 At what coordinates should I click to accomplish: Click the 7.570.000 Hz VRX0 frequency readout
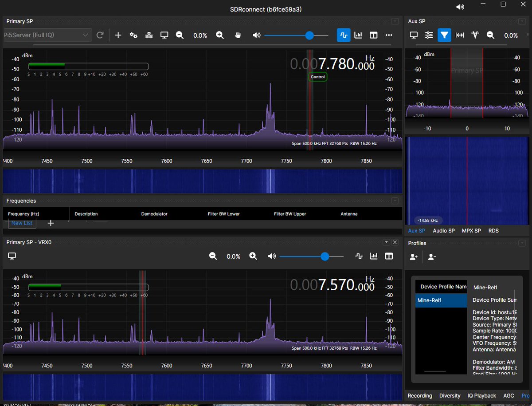[332, 285]
